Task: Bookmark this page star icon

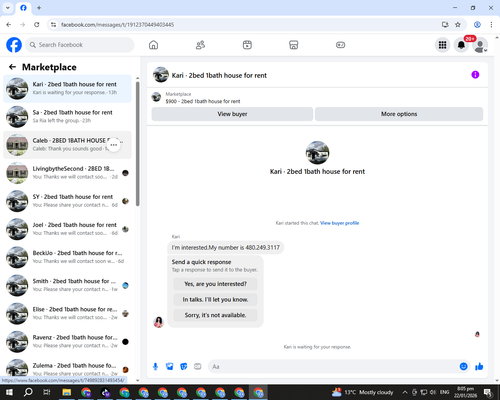Action: [x=458, y=25]
